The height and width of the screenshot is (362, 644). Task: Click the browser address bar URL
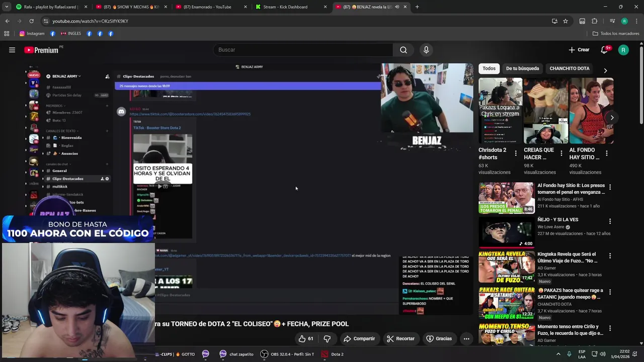coord(91,21)
